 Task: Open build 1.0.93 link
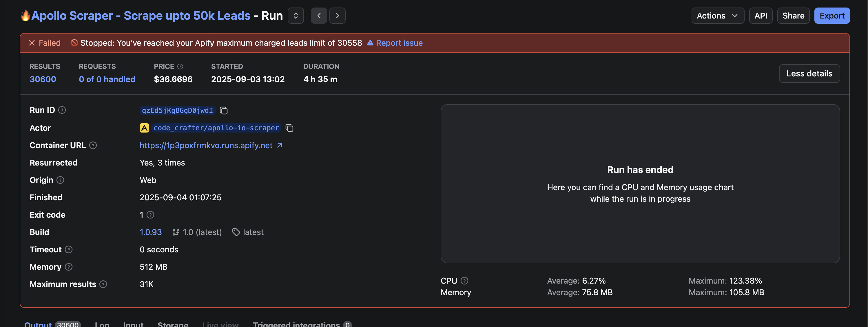(151, 232)
